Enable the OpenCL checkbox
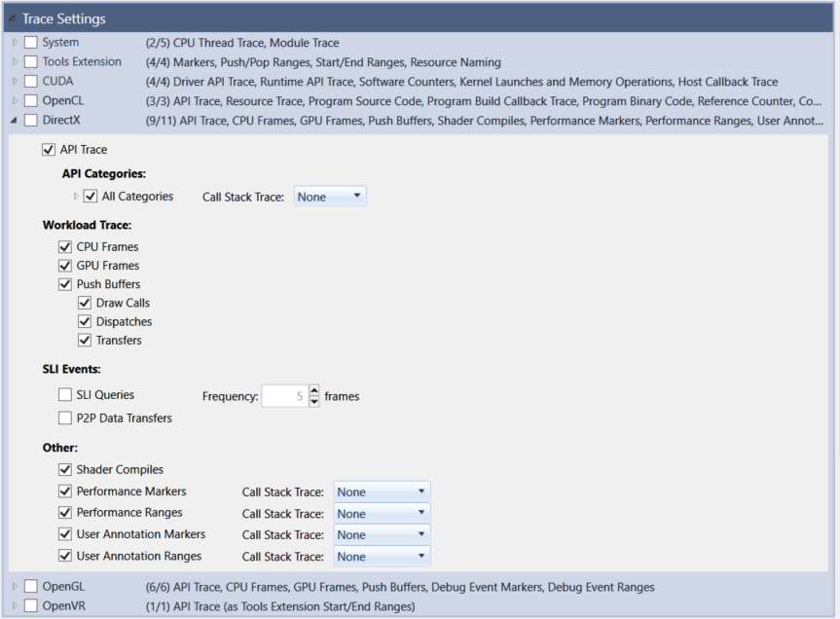The image size is (840, 619). tap(31, 100)
